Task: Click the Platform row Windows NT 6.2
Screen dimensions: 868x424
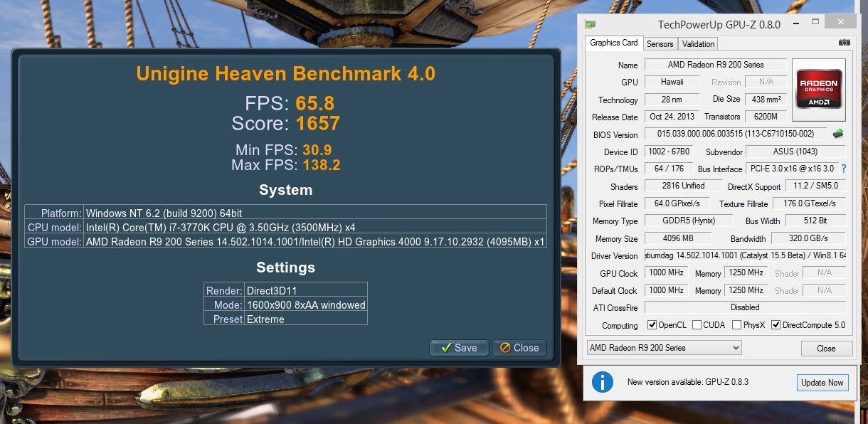Action: 285,213
